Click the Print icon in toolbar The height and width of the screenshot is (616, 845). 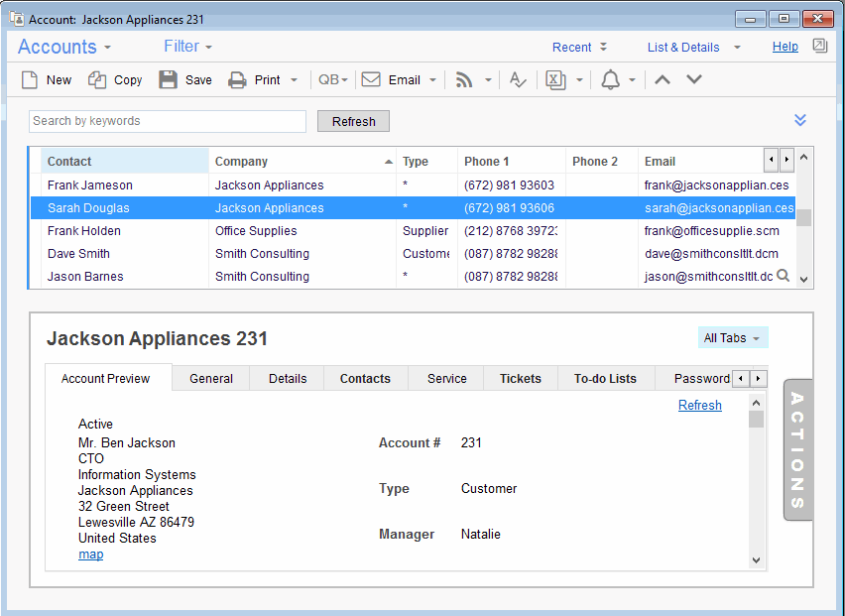click(x=237, y=80)
